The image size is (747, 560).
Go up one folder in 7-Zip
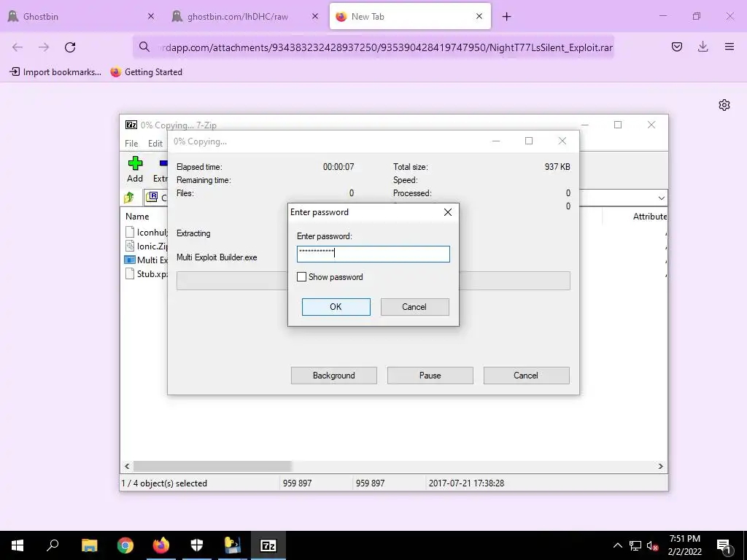[129, 197]
